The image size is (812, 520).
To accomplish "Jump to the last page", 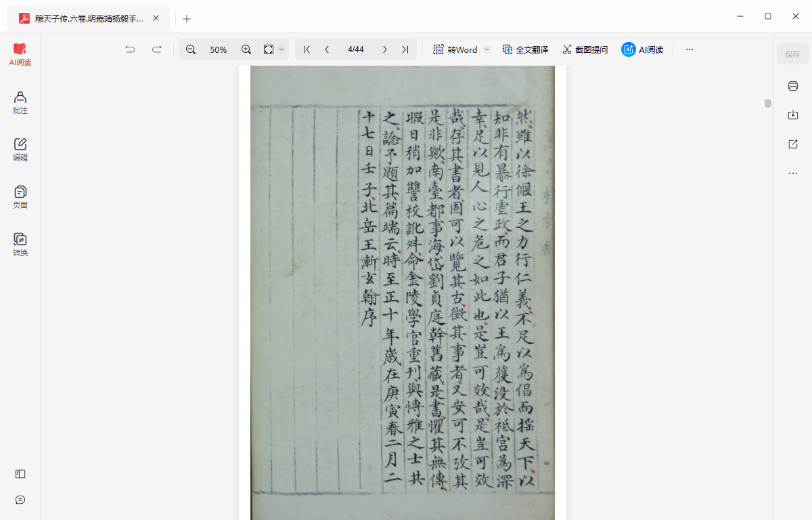I will [x=405, y=49].
